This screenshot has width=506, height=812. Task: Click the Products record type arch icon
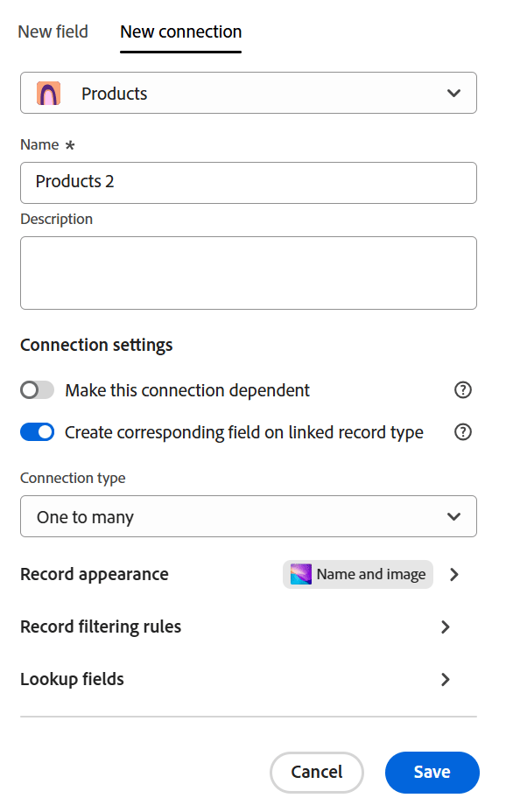coord(48,94)
